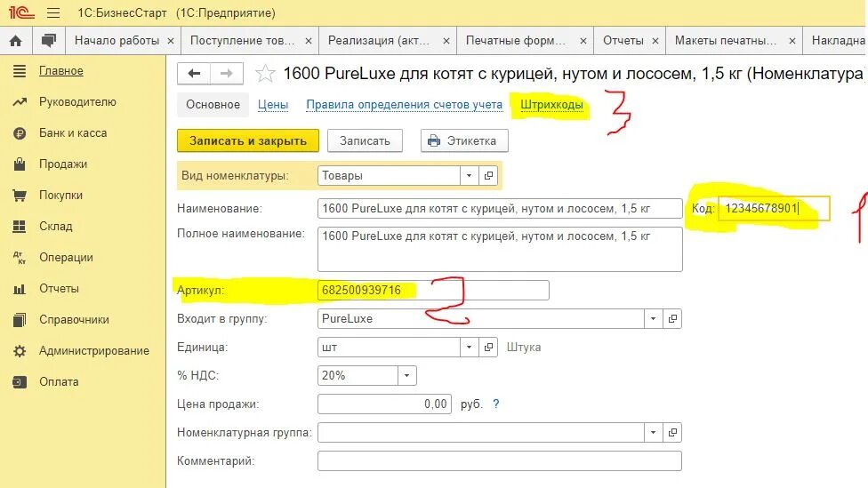868x488 pixels.
Task: Close the Начало работы tab
Action: [x=171, y=41]
